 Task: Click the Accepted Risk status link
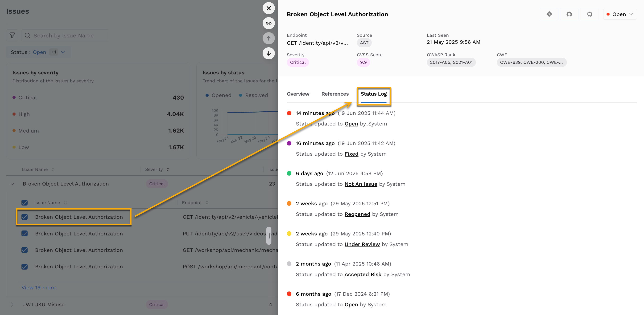(x=363, y=275)
